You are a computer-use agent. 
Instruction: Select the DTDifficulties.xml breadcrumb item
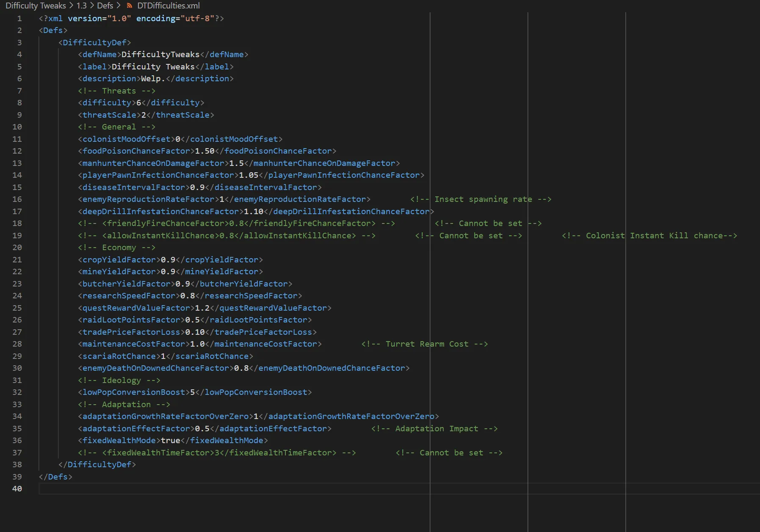[x=168, y=6]
